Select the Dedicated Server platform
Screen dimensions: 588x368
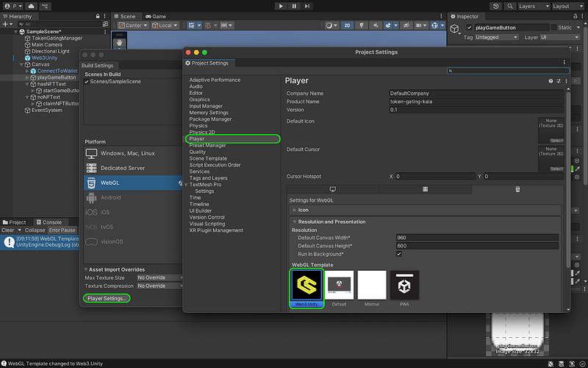[x=133, y=168]
